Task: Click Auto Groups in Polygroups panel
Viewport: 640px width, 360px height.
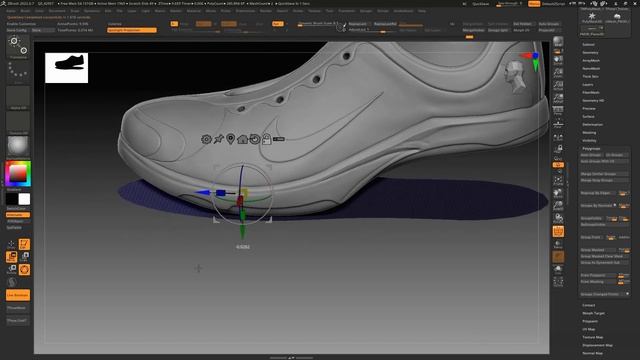Action: [x=591, y=155]
